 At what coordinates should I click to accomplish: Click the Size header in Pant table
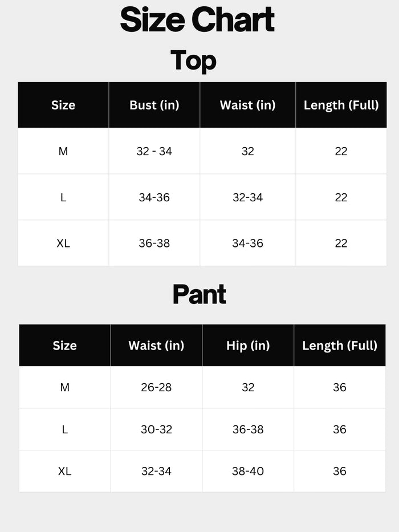(x=64, y=346)
